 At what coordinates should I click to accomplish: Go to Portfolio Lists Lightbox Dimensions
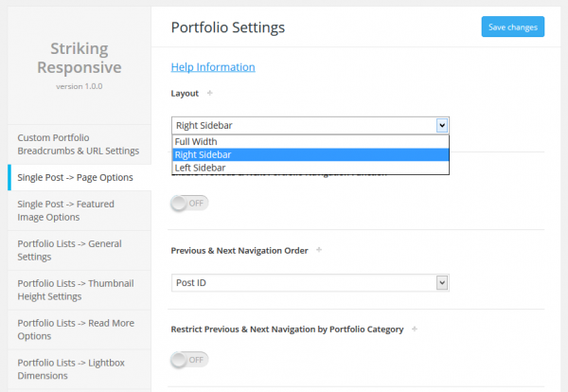coord(78,369)
